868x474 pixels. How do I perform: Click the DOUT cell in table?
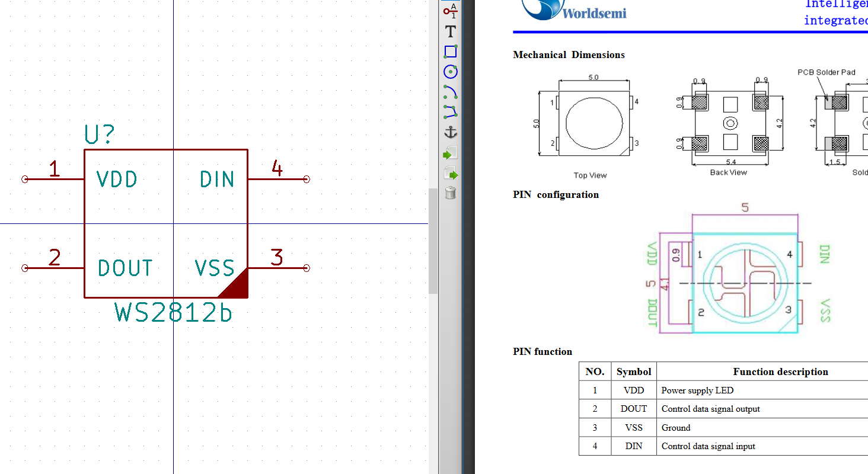pyautogui.click(x=634, y=409)
